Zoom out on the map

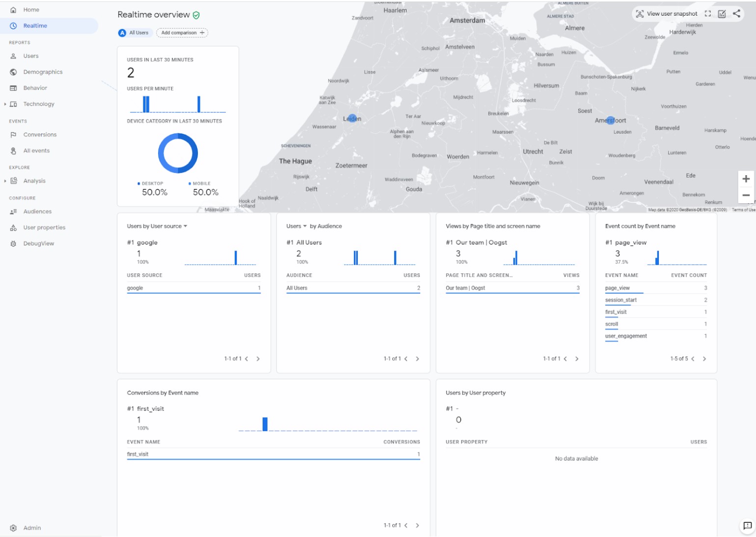click(746, 195)
